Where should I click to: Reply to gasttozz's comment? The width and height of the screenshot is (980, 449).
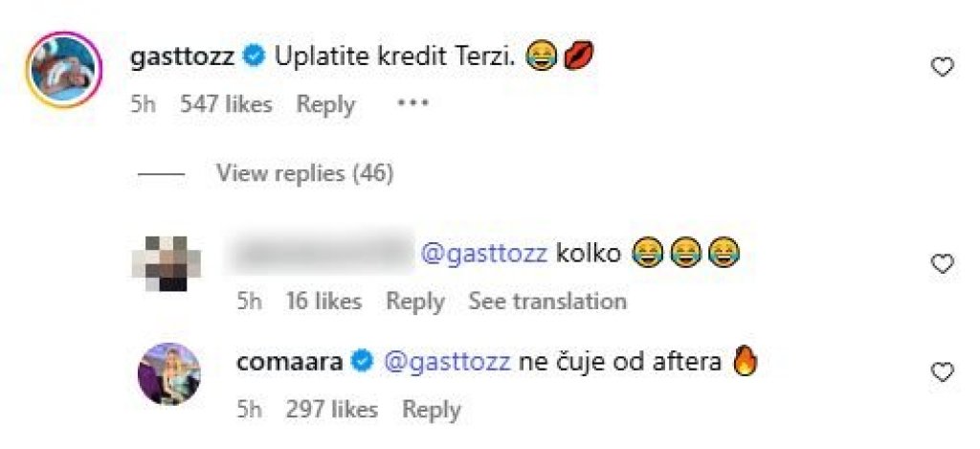[x=325, y=104]
